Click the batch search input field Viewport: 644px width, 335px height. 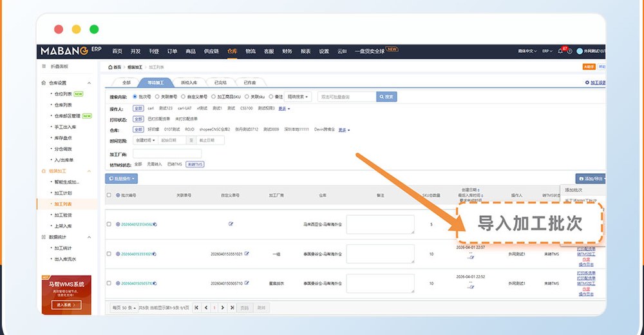346,97
